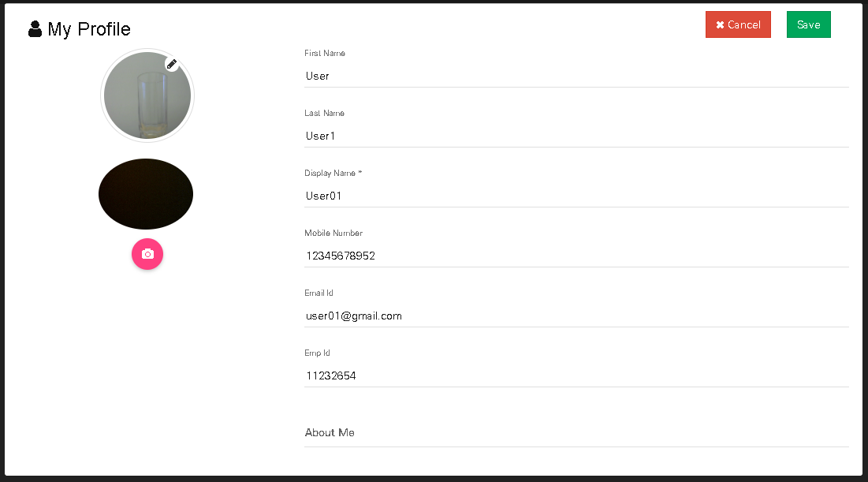The height and width of the screenshot is (482, 868).
Task: Click the Email Id field
Action: click(x=576, y=316)
